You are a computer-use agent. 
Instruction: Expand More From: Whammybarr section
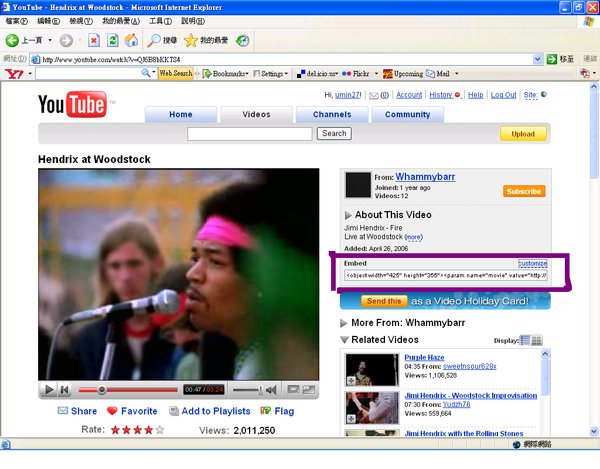344,323
